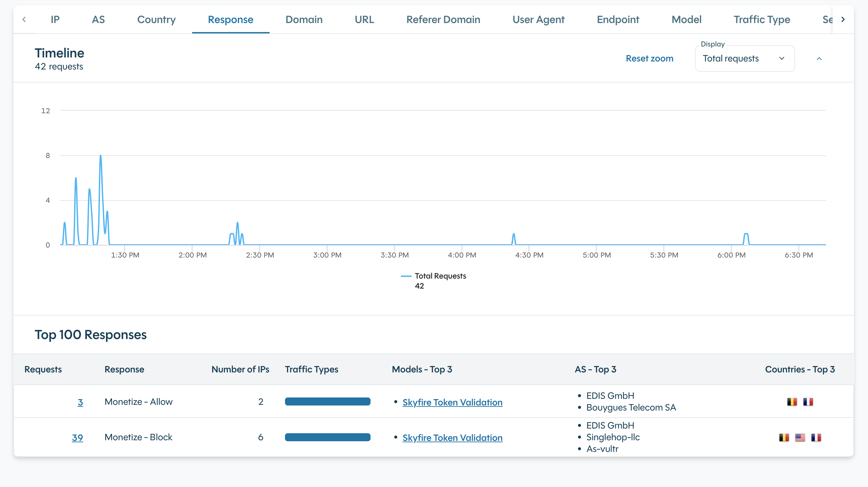Select the Traffic Type tab
The image size is (868, 487).
click(761, 19)
